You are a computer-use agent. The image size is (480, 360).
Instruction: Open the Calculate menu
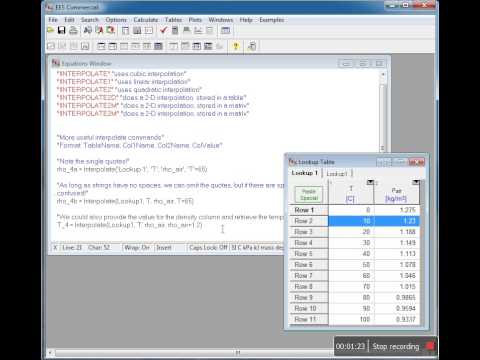point(146,20)
